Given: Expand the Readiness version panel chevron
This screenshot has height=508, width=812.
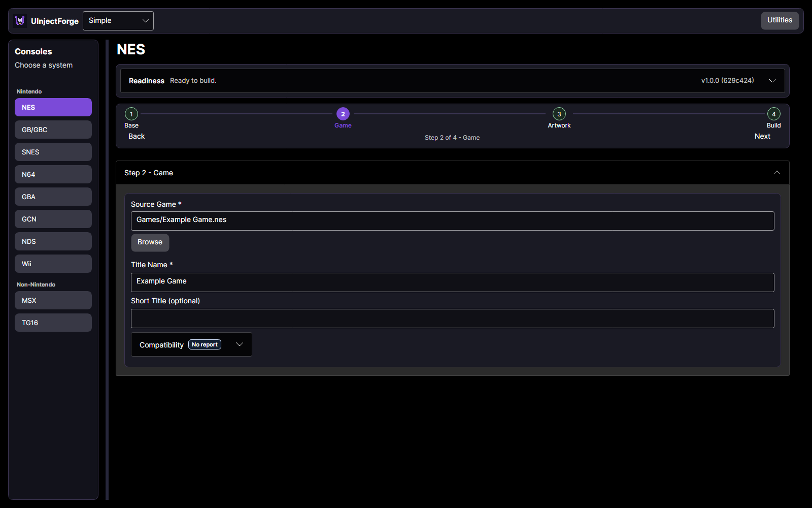Looking at the screenshot, I should [x=772, y=81].
